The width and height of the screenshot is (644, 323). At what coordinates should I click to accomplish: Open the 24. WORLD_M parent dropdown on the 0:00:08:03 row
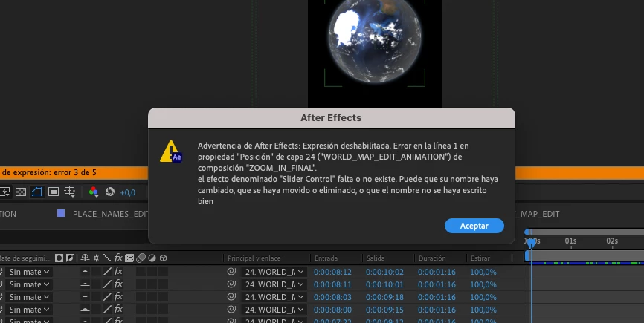274,297
